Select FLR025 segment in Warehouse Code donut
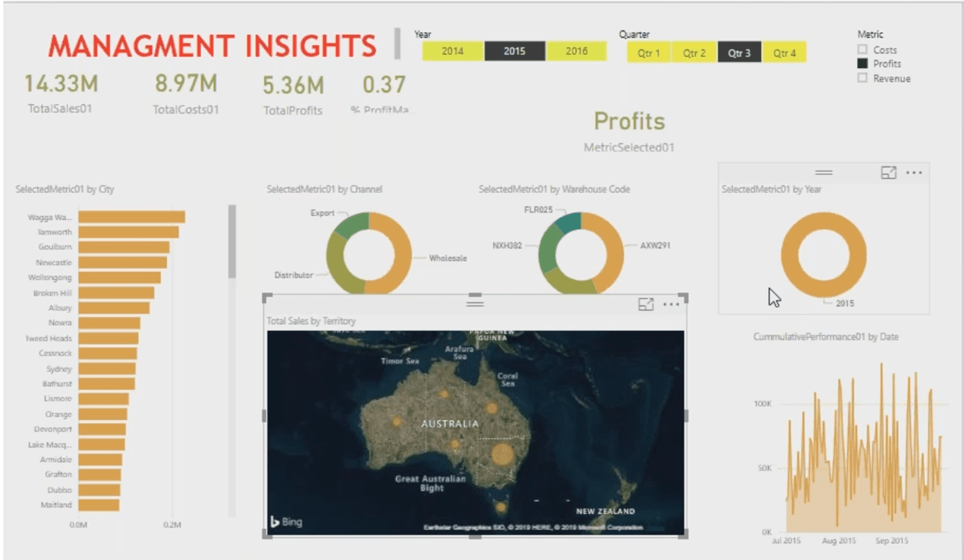Screen dimensions: 964x560 570,221
